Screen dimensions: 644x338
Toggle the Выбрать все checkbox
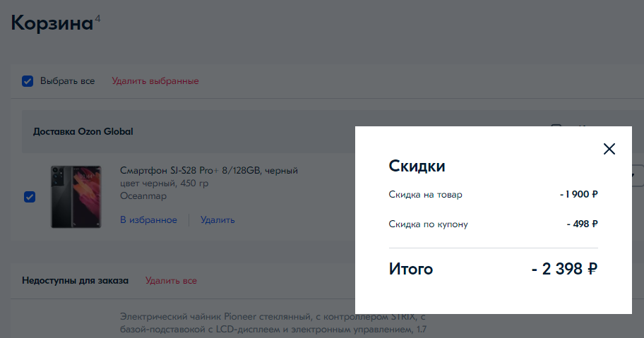pos(28,81)
